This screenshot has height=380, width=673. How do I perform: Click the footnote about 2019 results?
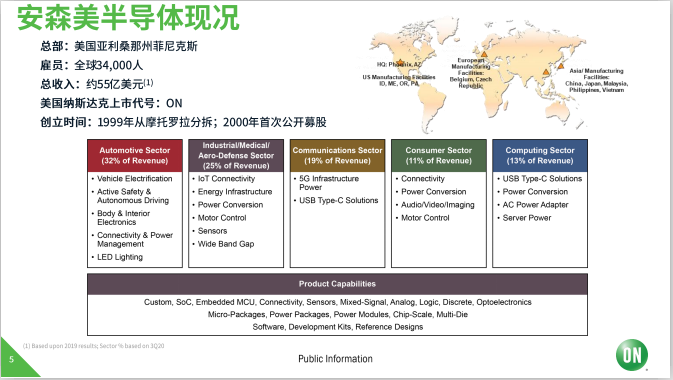94,346
